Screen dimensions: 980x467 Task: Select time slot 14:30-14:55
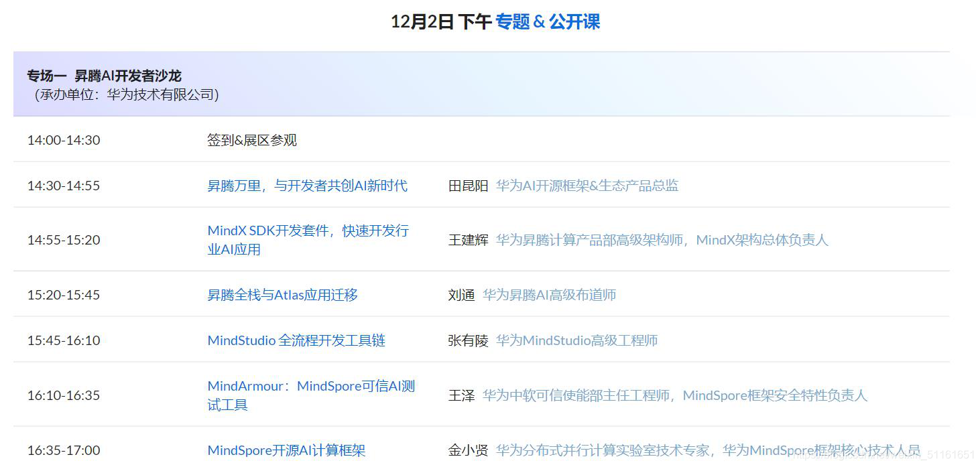coord(64,186)
